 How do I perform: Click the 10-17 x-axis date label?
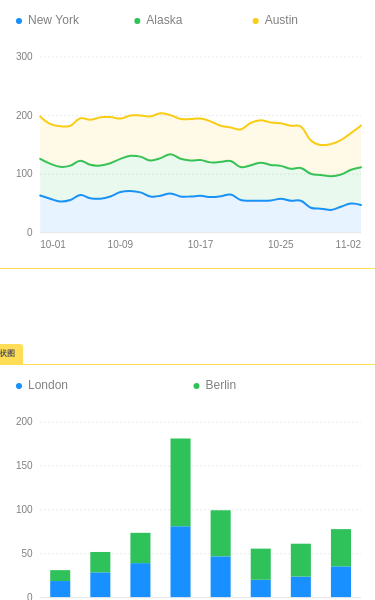[x=200, y=244]
